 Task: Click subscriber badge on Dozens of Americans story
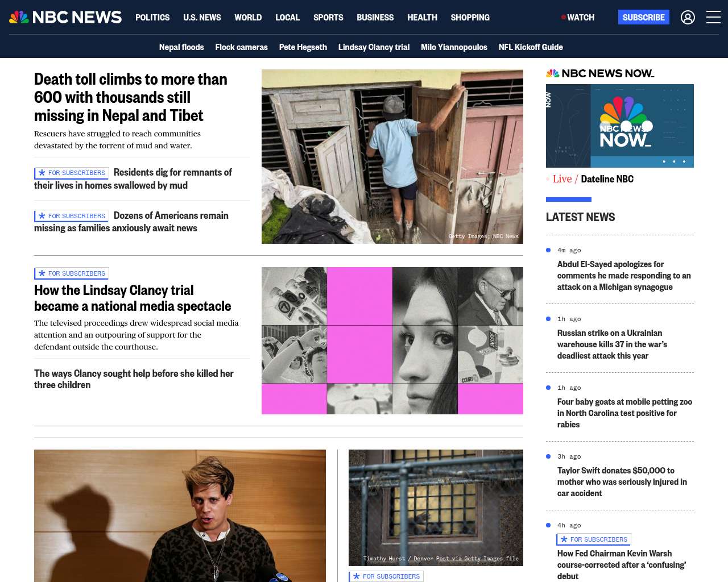point(72,216)
